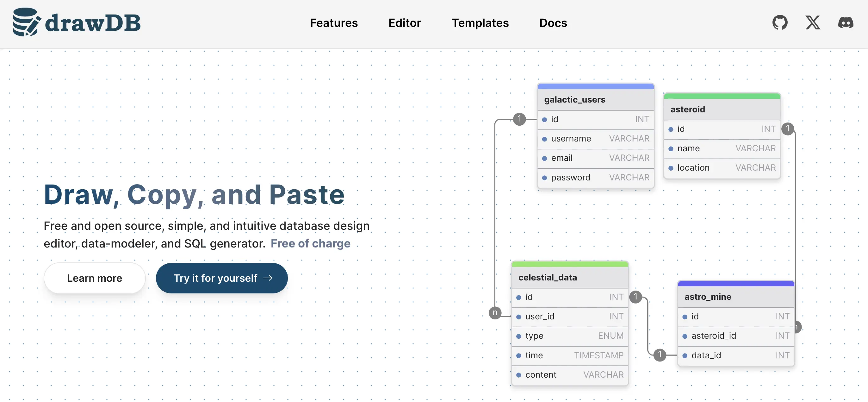The width and height of the screenshot is (868, 402).
Task: Go to the Editor page
Action: click(x=404, y=23)
